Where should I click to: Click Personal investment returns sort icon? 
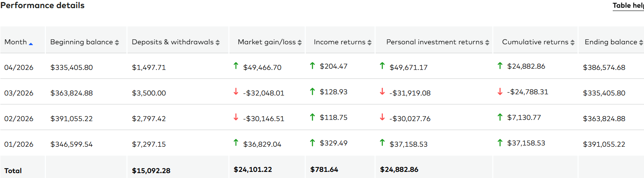click(487, 42)
